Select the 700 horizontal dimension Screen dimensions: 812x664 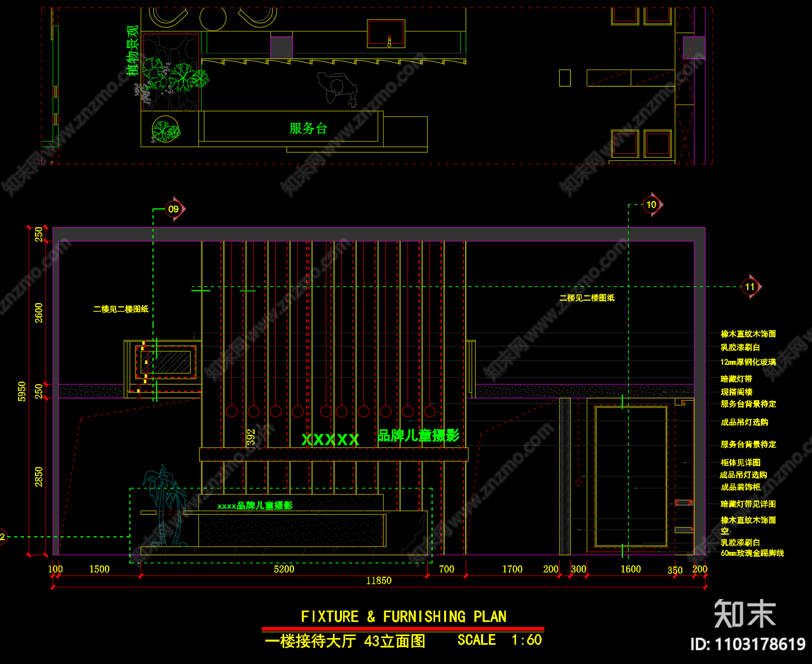tap(447, 569)
